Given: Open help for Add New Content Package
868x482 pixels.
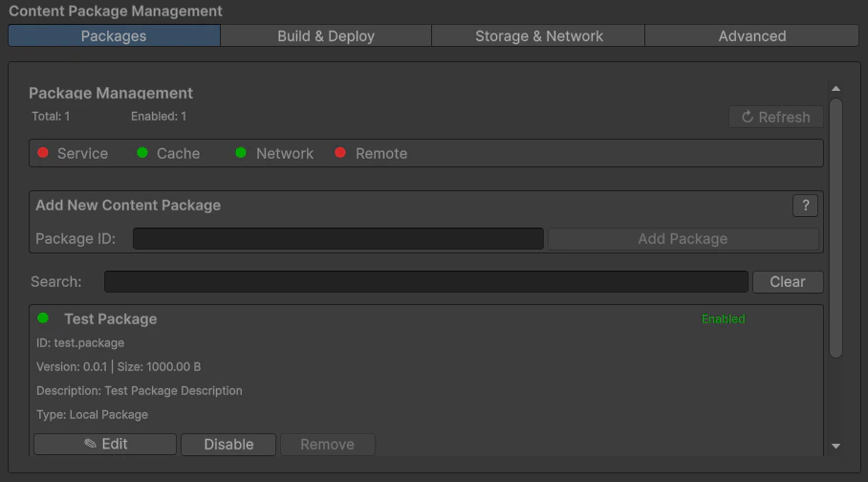Looking at the screenshot, I should [806, 206].
